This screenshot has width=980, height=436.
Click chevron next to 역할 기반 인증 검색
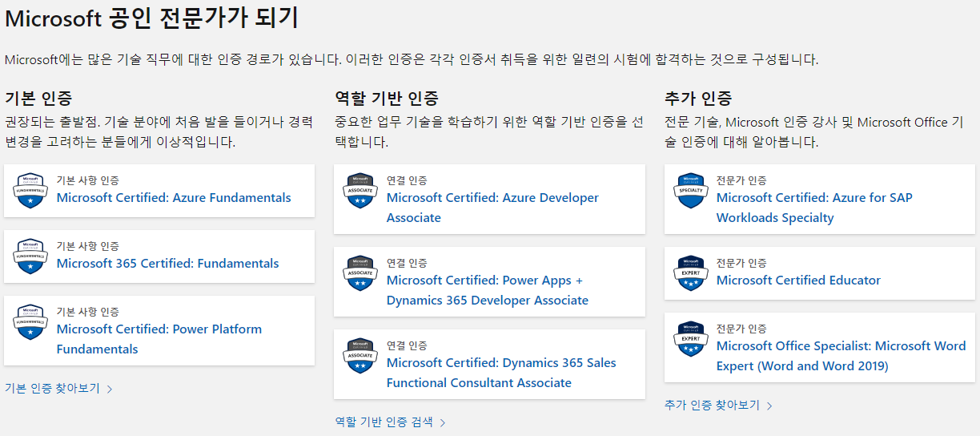coord(443,423)
